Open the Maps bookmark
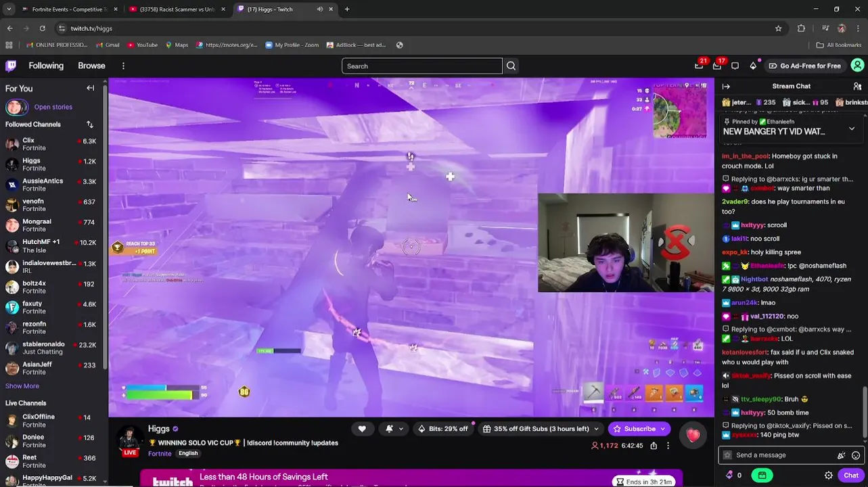Image resolution: width=868 pixels, height=487 pixels. [x=177, y=45]
